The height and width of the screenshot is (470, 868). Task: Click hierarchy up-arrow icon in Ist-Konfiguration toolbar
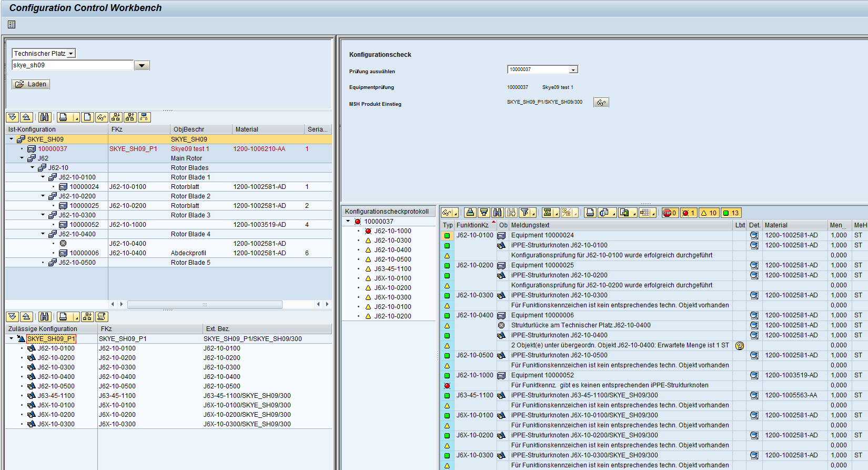(x=130, y=117)
